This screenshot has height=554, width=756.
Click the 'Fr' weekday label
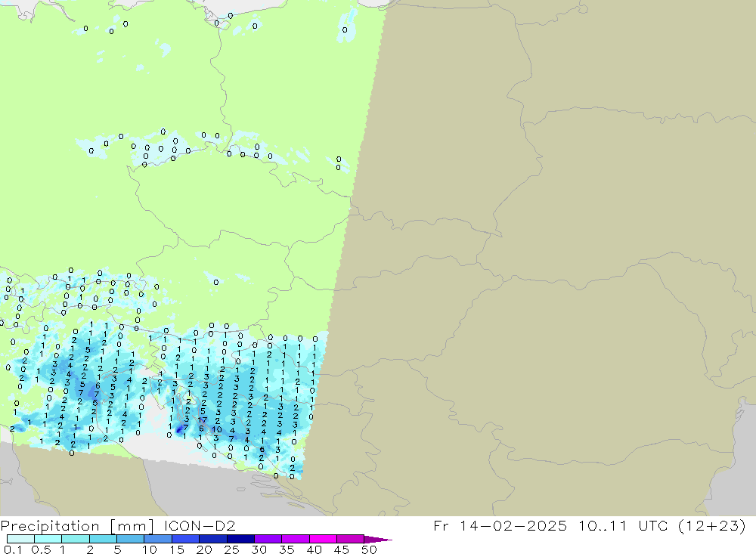[441, 525]
